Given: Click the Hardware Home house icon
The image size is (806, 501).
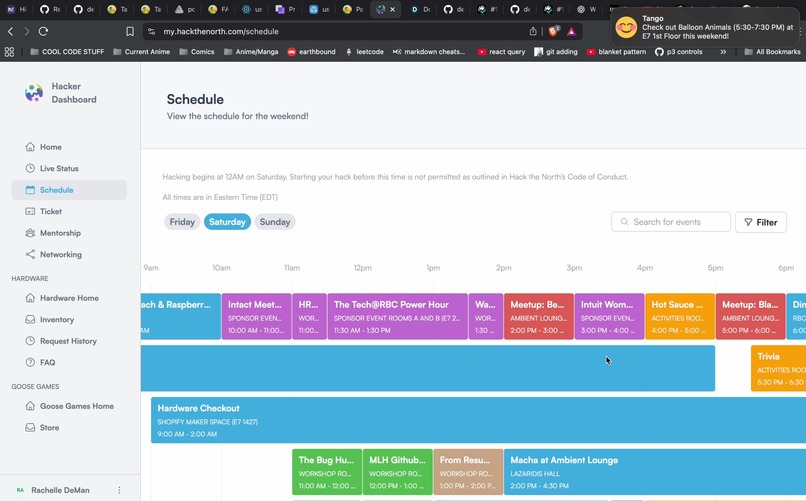Looking at the screenshot, I should [30, 298].
